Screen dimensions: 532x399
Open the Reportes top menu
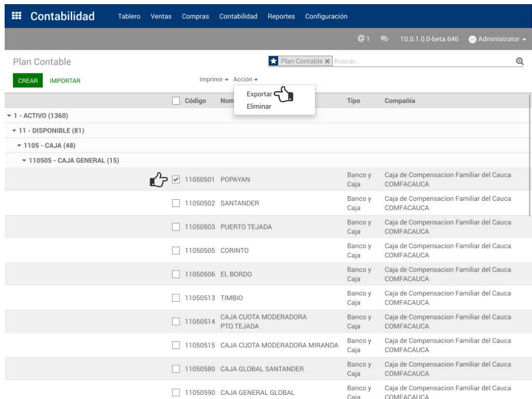click(281, 17)
